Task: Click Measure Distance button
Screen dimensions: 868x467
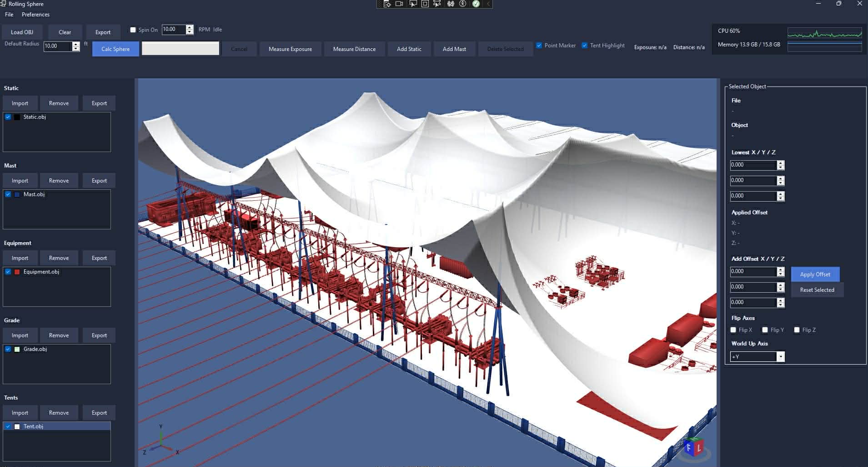Action: 354,49
